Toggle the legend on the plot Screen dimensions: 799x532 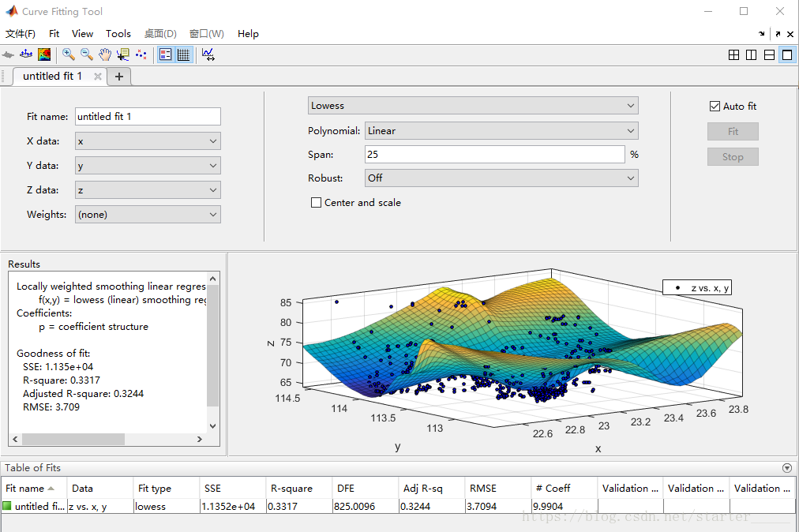click(165, 54)
